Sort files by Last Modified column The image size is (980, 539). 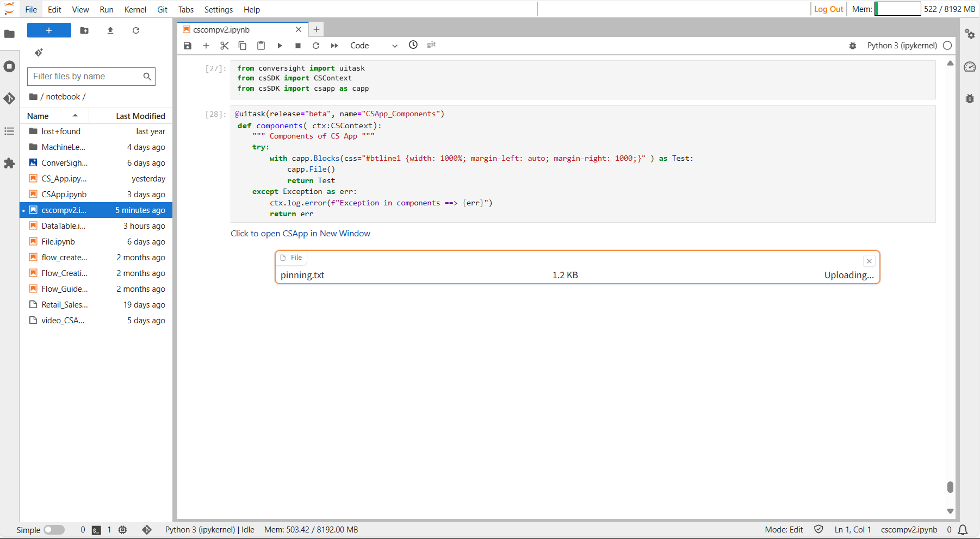click(131, 116)
